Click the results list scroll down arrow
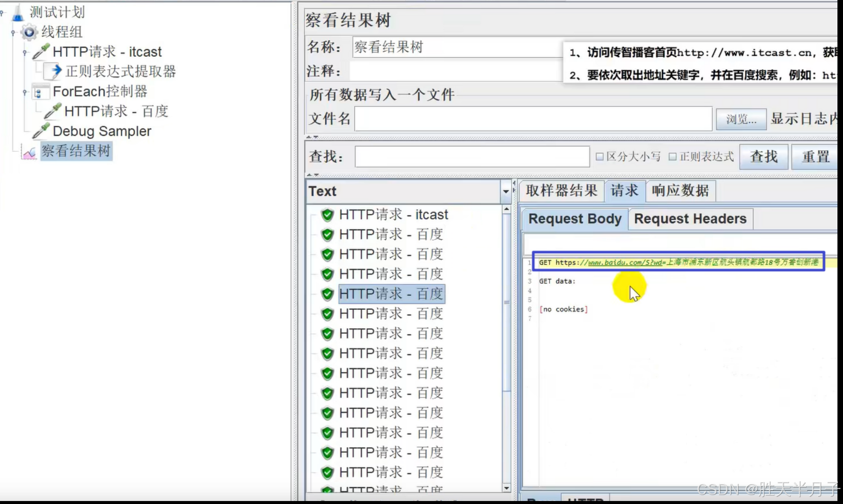843x504 pixels. tap(506, 488)
